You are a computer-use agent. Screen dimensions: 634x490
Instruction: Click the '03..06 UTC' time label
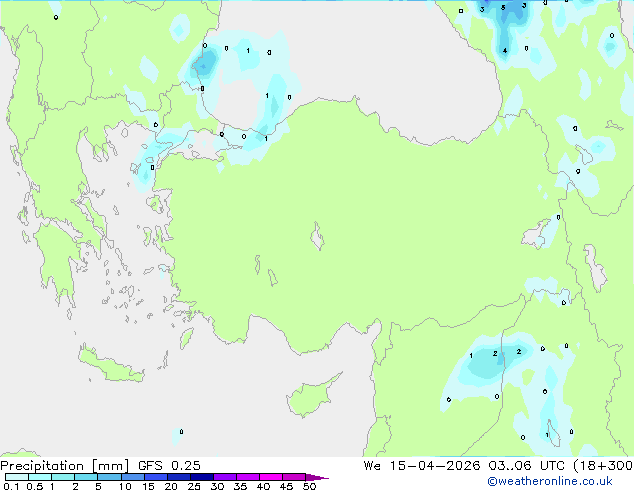pos(526,466)
